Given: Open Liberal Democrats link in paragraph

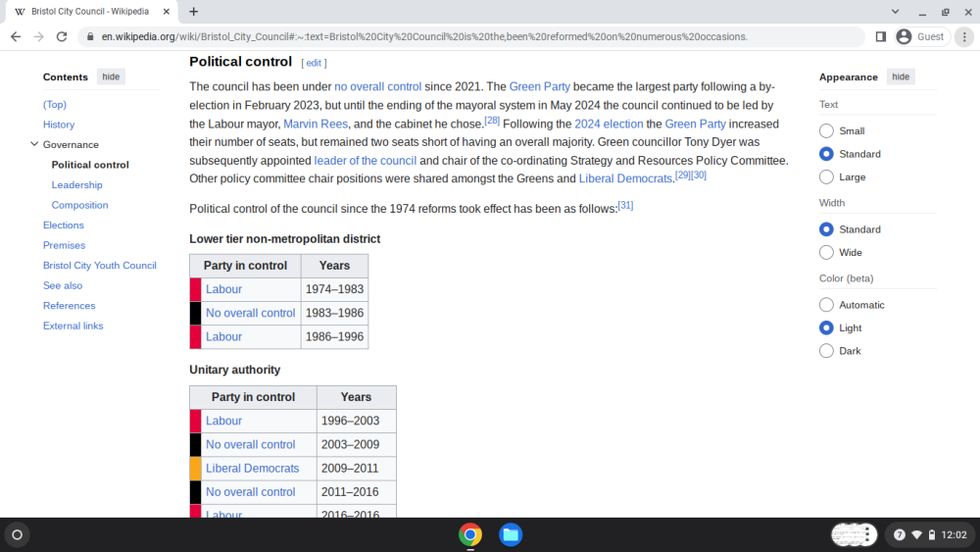Looking at the screenshot, I should coord(625,178).
